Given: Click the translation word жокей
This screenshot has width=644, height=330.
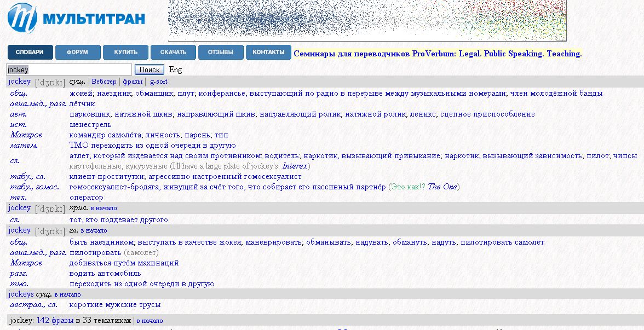Looking at the screenshot, I should click(81, 94).
